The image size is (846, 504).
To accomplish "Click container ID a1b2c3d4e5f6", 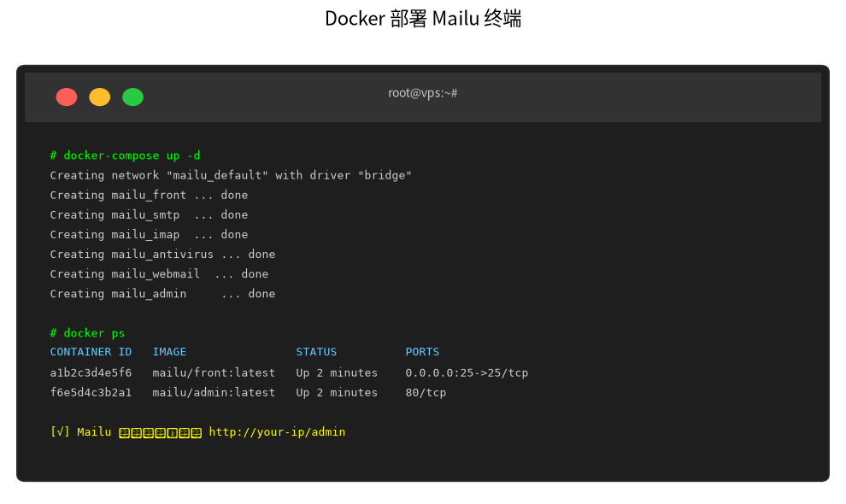I will tap(91, 372).
